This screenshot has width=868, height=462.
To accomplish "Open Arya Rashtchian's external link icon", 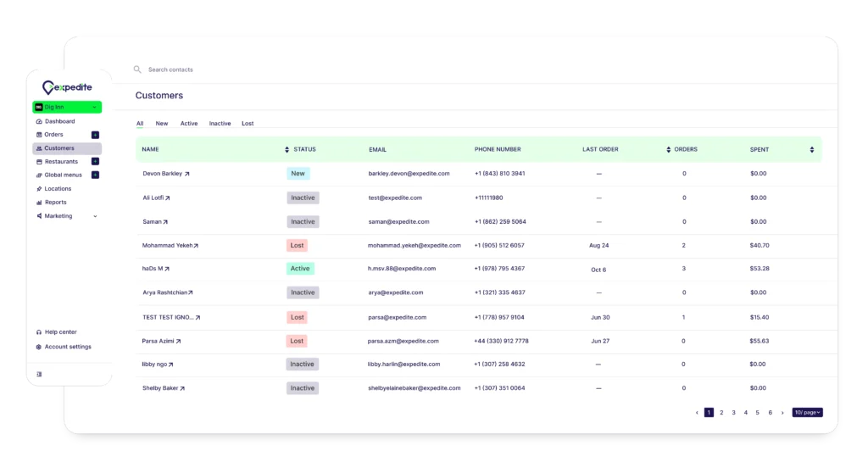I will tap(191, 292).
